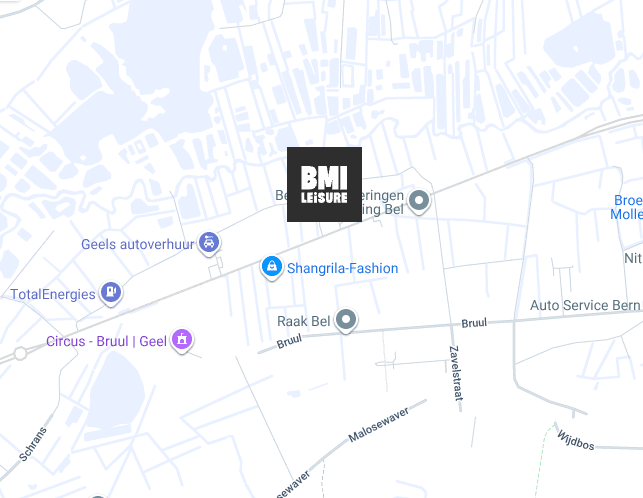Click the Zavelstraat street name

[456, 373]
